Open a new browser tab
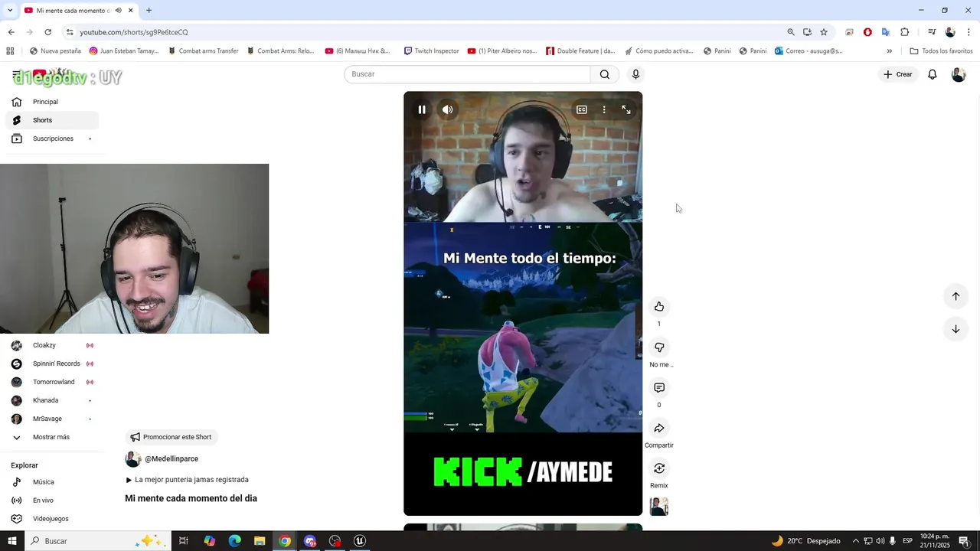 point(149,11)
